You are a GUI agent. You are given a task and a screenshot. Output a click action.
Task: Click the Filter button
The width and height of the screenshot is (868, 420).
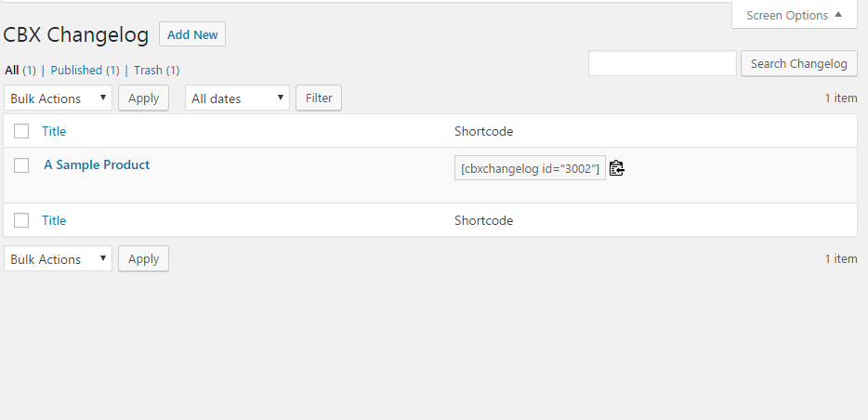(x=319, y=98)
